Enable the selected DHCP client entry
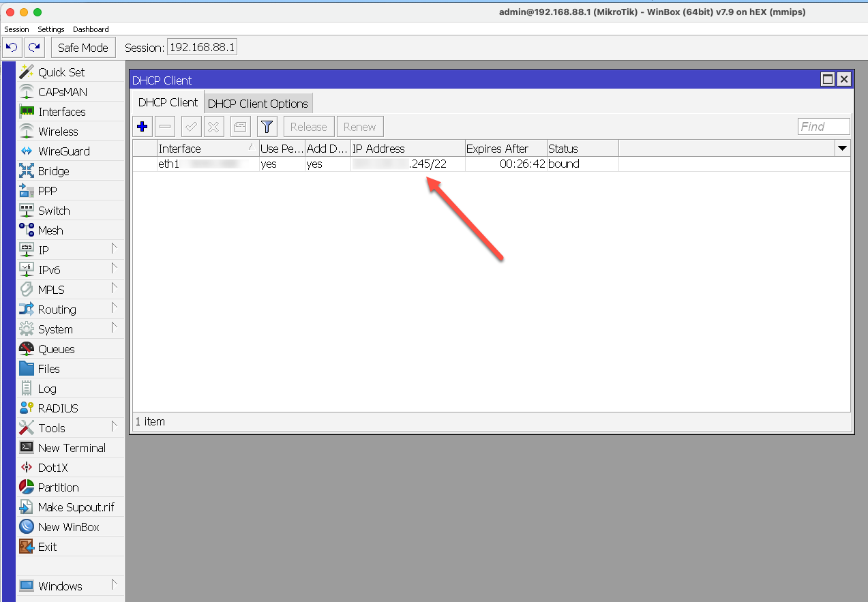 click(x=191, y=126)
